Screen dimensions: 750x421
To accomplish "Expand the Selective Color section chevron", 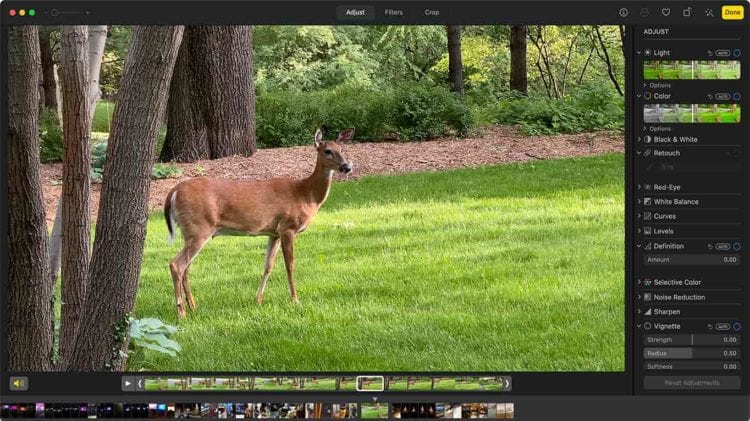I will (639, 282).
